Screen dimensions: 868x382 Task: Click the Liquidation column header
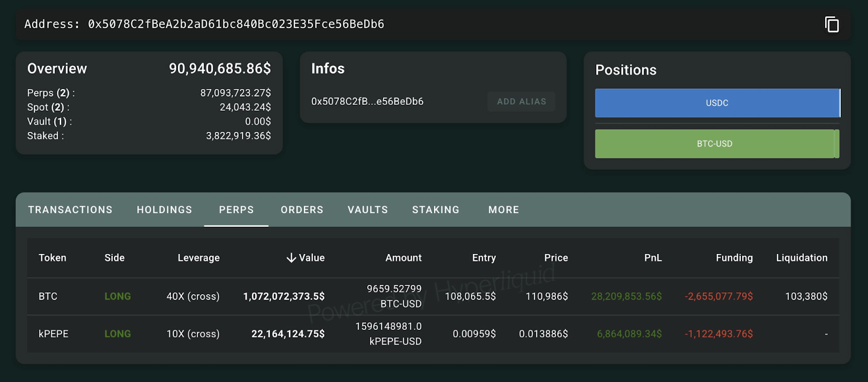tap(801, 258)
